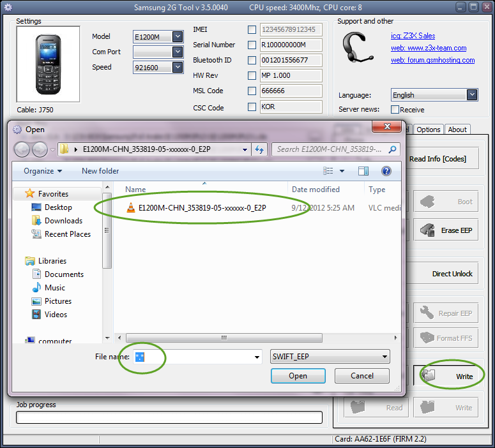Click the search magnifier icon

(392, 149)
